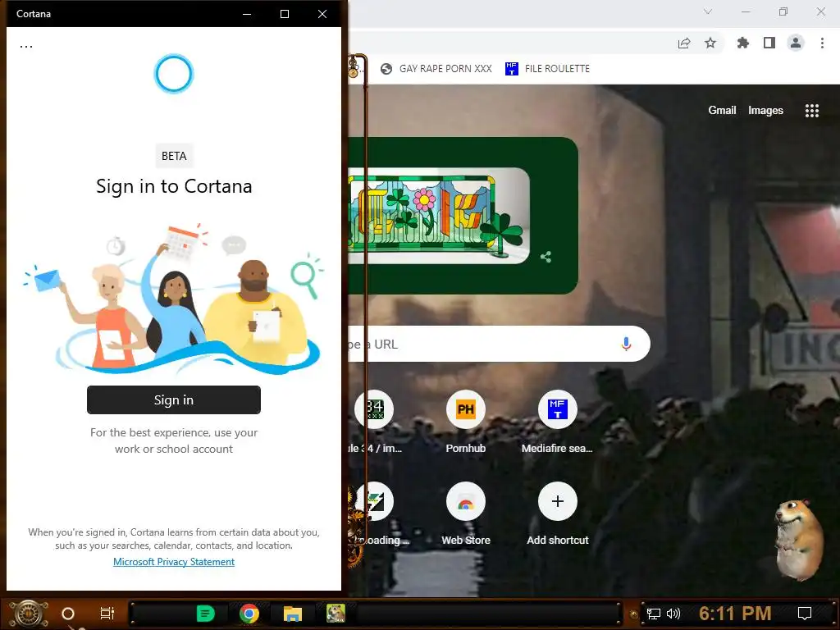Click the Cortana sign-in illustration

(174, 298)
